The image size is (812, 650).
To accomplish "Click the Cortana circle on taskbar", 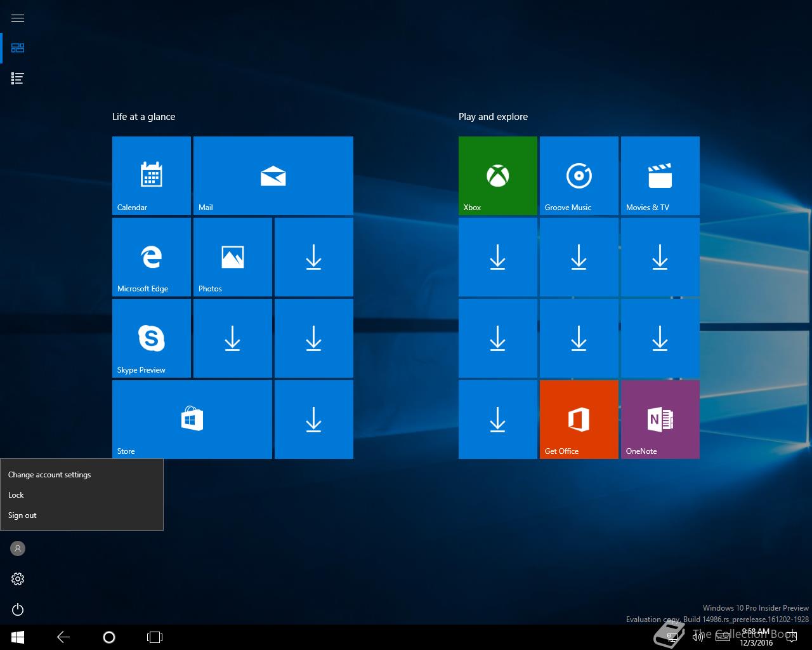I will point(108,637).
